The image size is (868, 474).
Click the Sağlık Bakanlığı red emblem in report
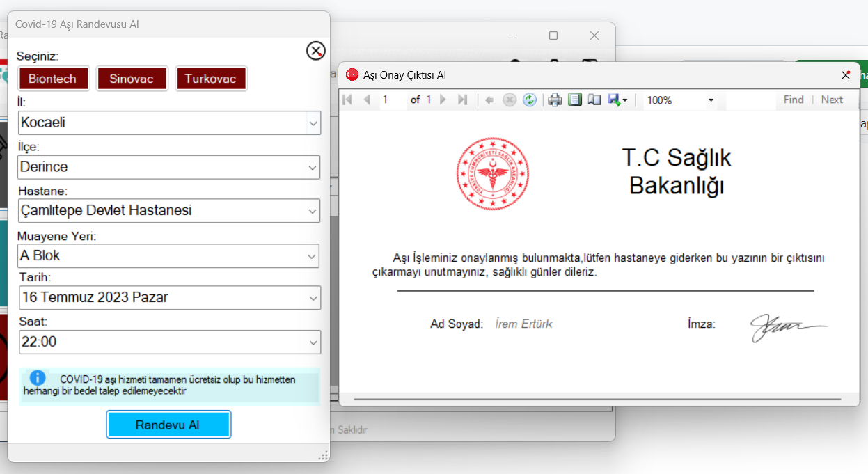(493, 173)
